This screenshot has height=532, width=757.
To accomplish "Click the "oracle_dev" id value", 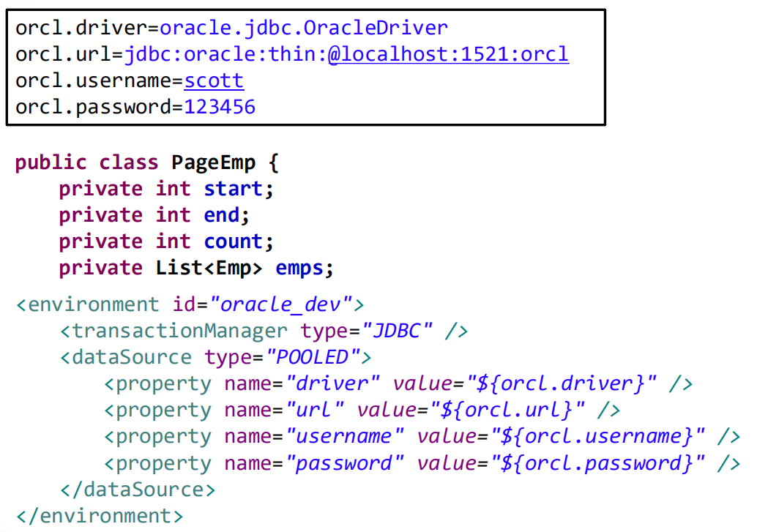I will pyautogui.click(x=281, y=304).
